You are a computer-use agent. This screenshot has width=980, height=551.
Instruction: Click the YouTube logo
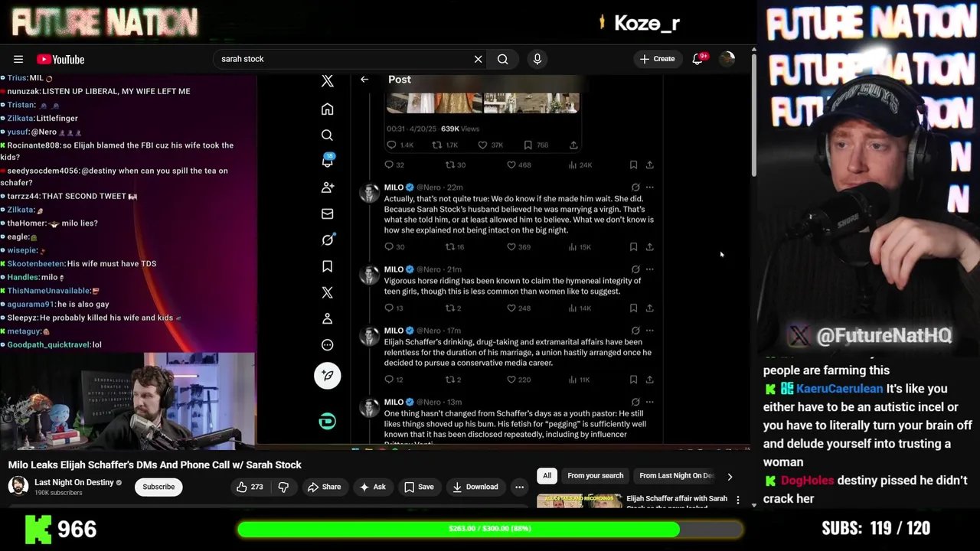coord(60,59)
